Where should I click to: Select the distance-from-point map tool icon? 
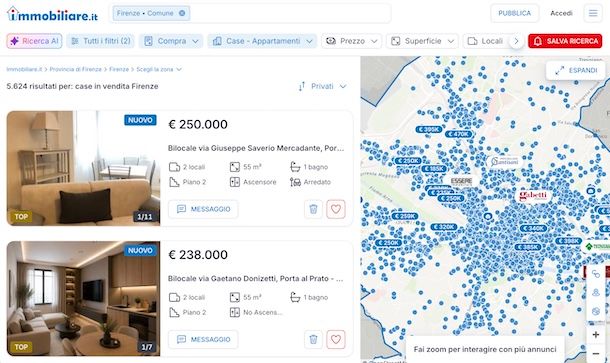coord(596,293)
